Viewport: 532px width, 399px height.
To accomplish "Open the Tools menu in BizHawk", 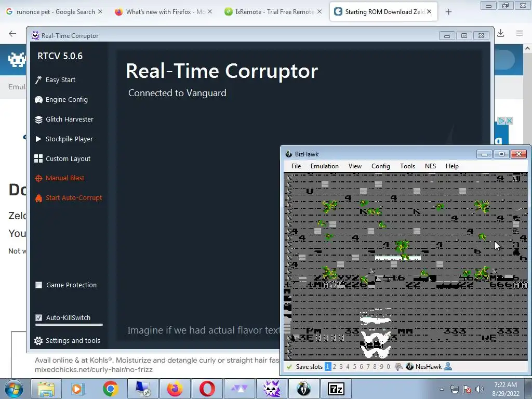I will point(407,166).
